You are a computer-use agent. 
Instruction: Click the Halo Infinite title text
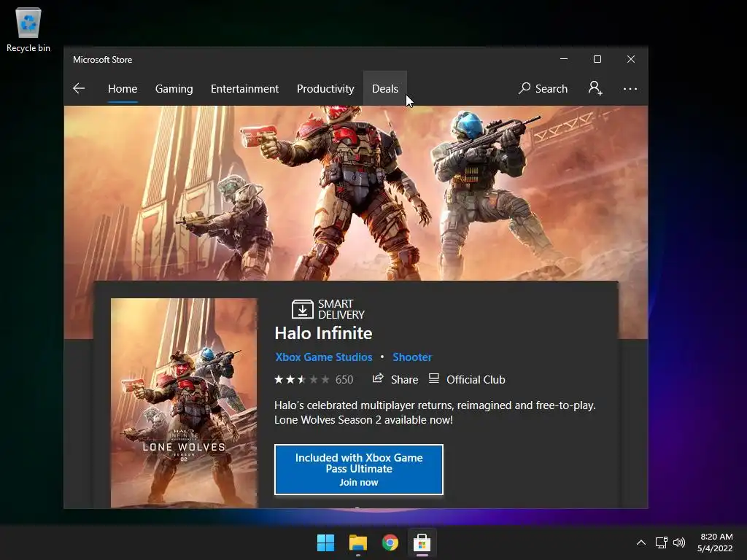point(323,333)
